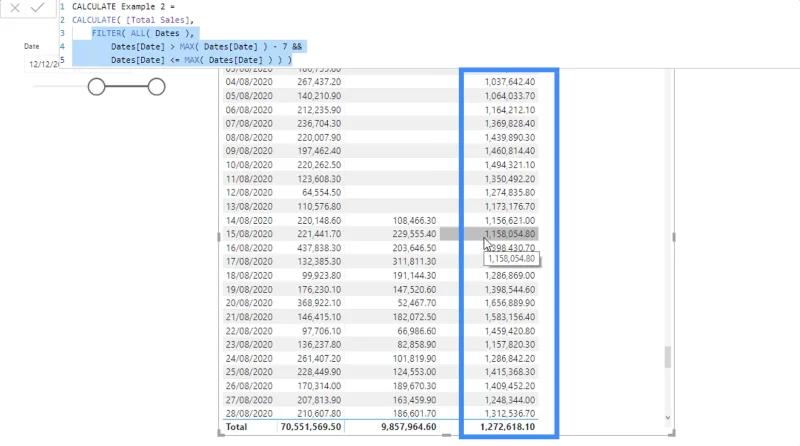Select date cell 28/08/2020
This screenshot has width=800, height=446.
coord(249,413)
